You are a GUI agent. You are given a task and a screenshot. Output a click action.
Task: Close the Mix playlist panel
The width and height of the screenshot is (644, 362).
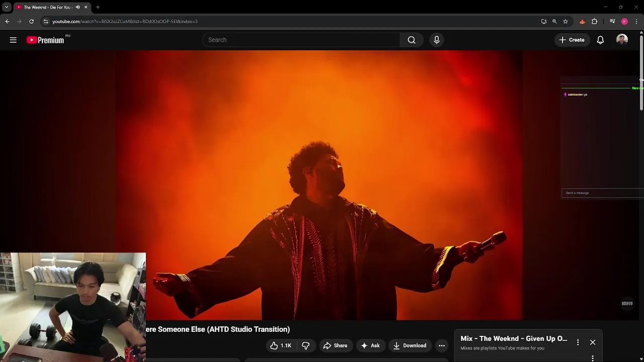pyautogui.click(x=593, y=342)
